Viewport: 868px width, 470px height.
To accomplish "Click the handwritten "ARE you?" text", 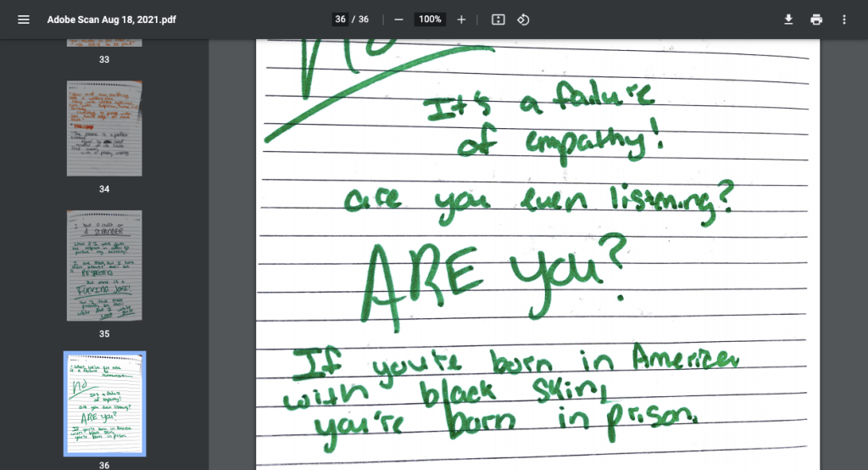I will click(492, 276).
